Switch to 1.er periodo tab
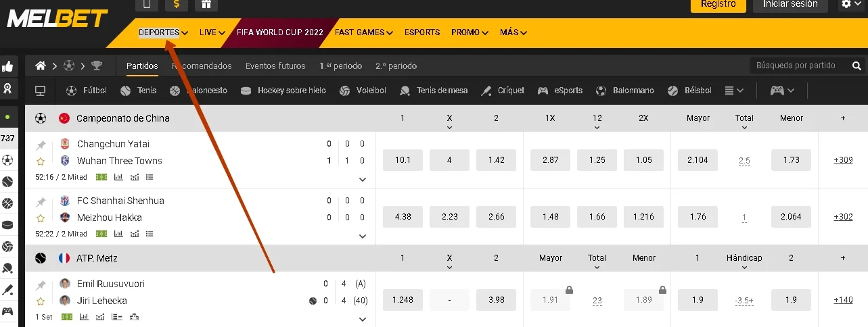Viewport: 868px width, 327px height. coord(340,66)
